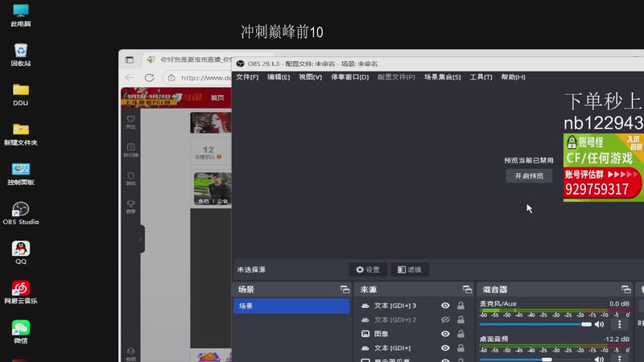Viewport: 644px width, 362px height.
Task: Click the site lock icon in address bar
Action: click(x=171, y=77)
